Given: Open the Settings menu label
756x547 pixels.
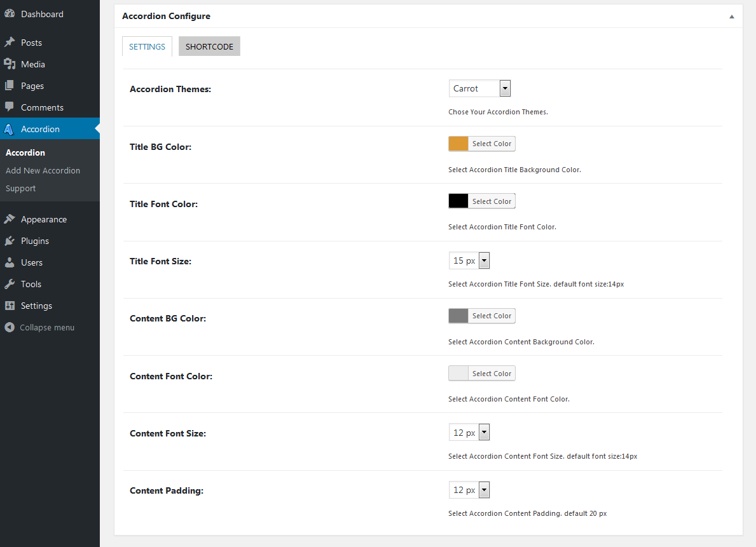Looking at the screenshot, I should click(36, 306).
